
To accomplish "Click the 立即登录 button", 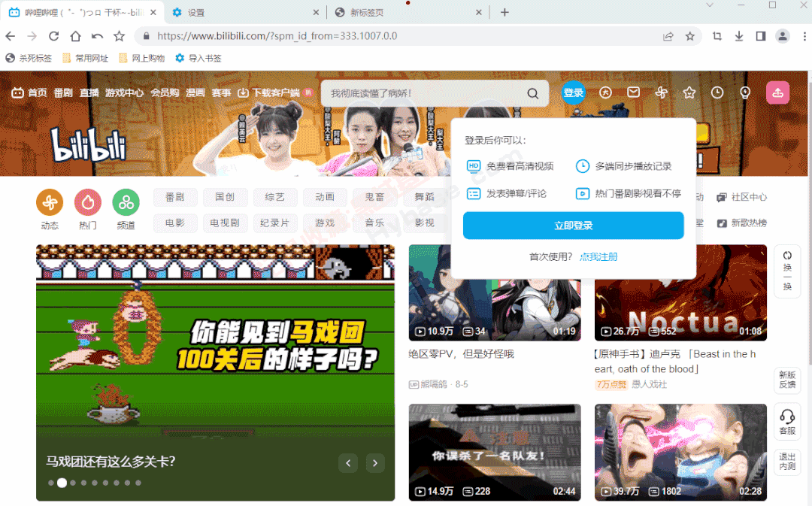I will click(x=573, y=226).
